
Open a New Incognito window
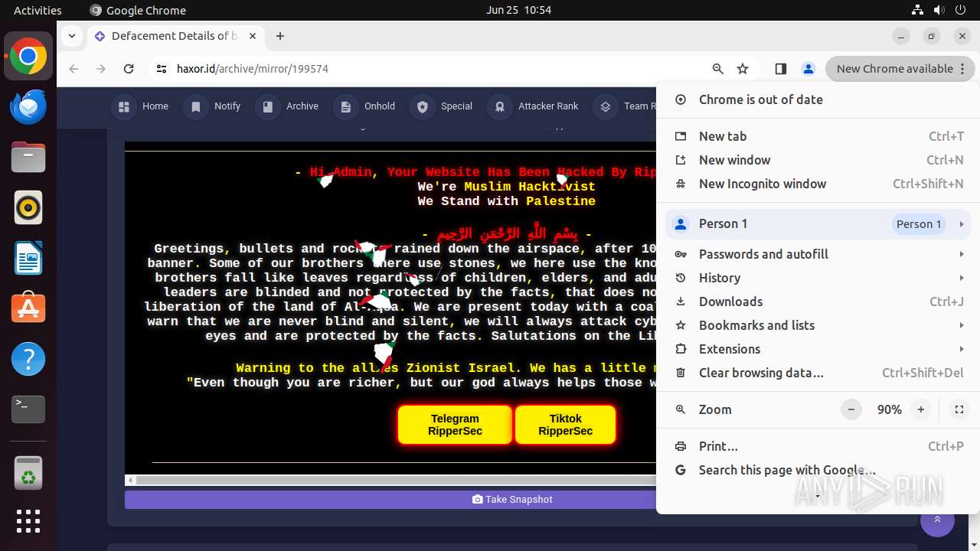click(x=818, y=184)
